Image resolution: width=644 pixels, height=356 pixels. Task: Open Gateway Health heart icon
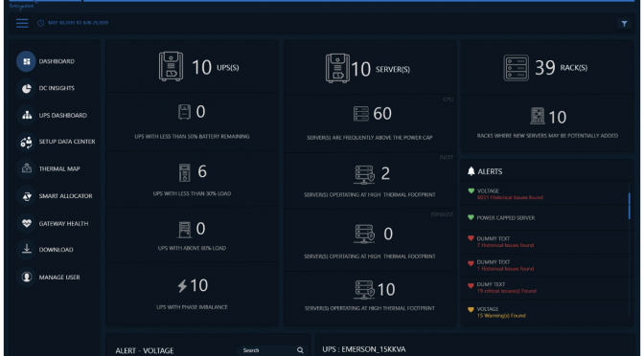tap(26, 224)
